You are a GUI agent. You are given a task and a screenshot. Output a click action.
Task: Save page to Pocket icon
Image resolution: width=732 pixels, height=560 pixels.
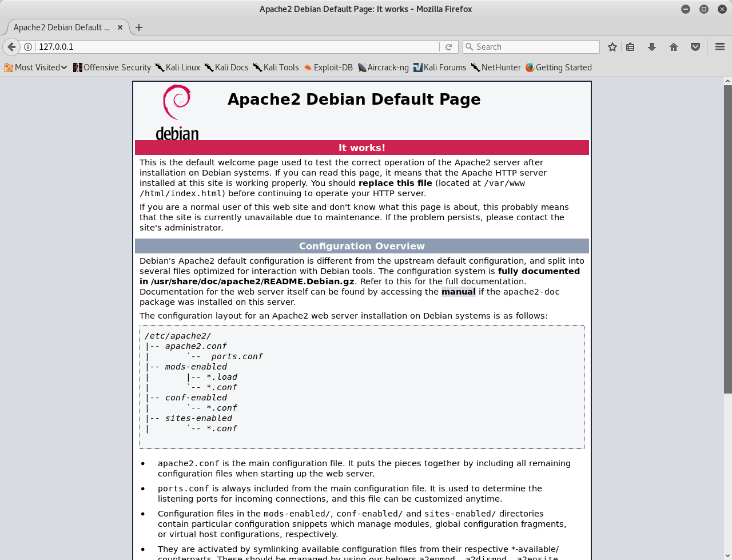[695, 47]
